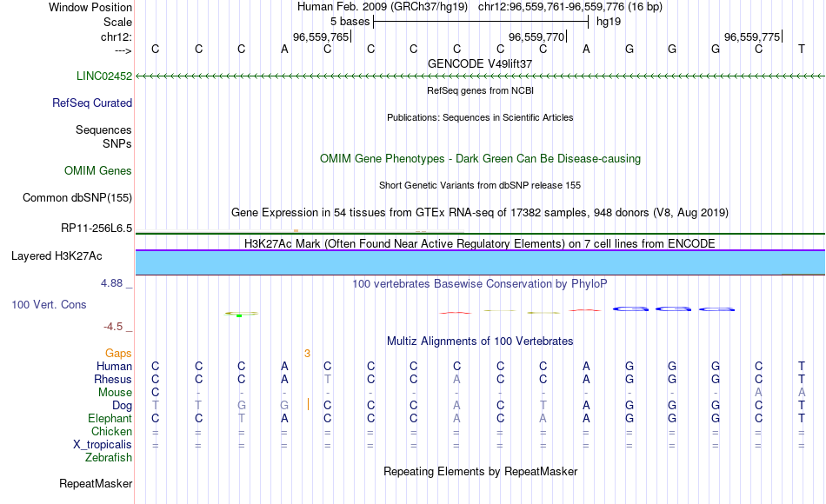The width and height of the screenshot is (826, 504).
Task: Click the hg19 label by scale bar
Action: (609, 22)
